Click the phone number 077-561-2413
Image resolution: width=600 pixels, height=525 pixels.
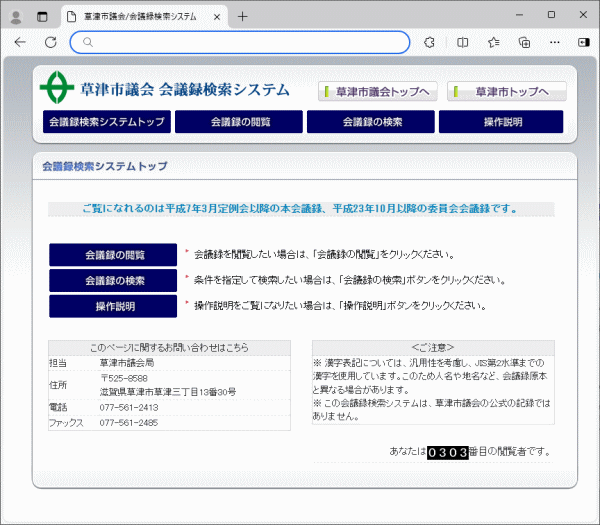point(129,408)
